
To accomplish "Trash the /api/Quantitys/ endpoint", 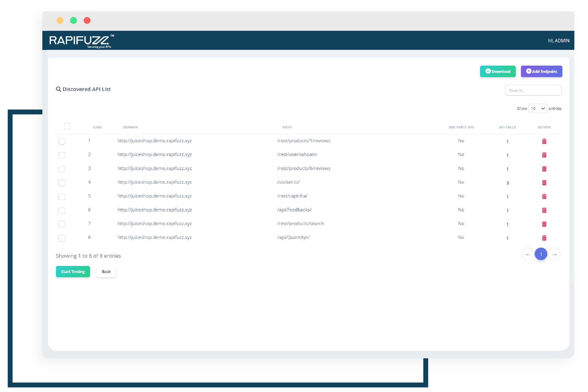I will 544,238.
